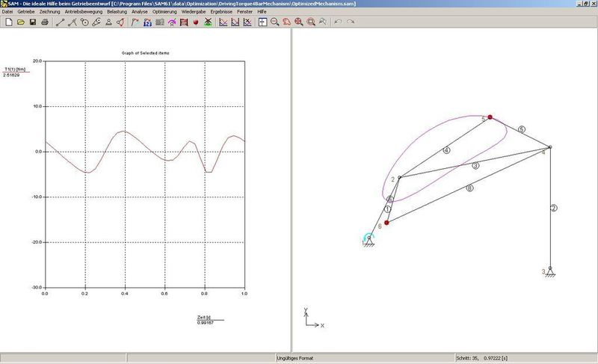Open the Belastung menu
The height and width of the screenshot is (364, 598).
117,12
